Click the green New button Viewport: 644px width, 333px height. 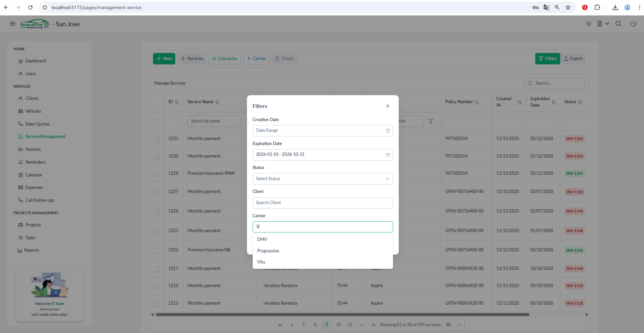[x=164, y=59]
